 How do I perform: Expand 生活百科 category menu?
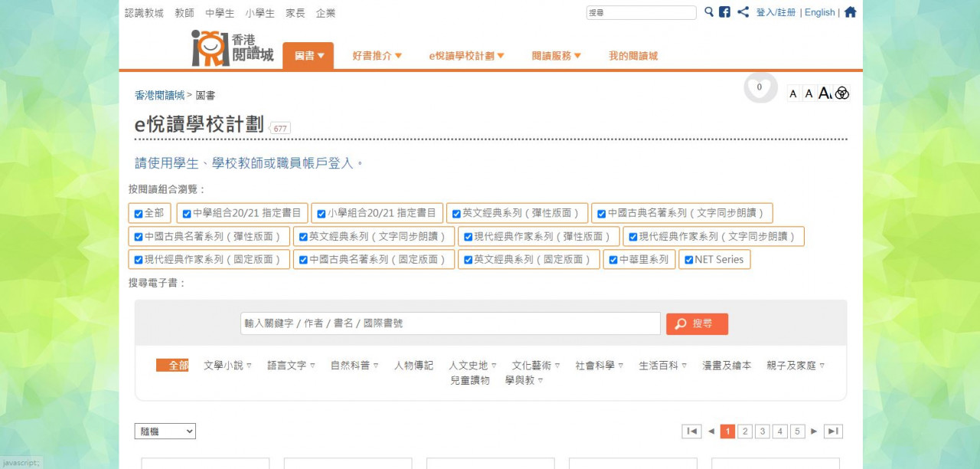pyautogui.click(x=663, y=366)
